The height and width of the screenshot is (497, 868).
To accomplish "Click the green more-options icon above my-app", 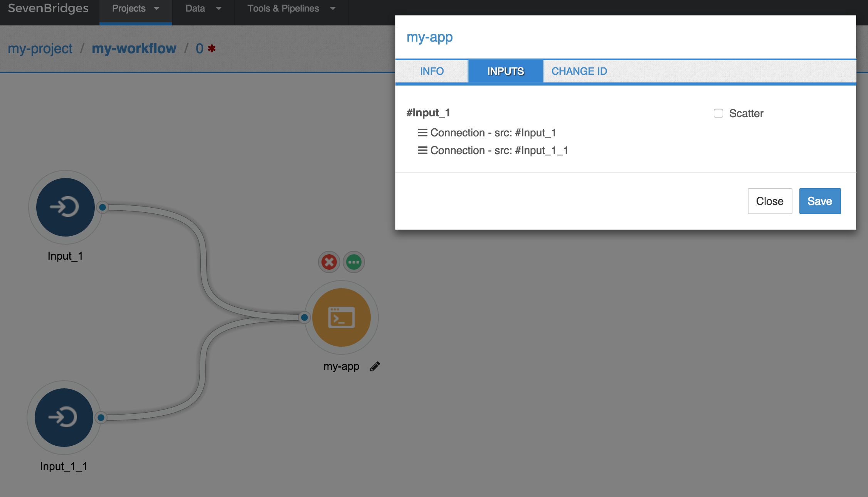I will [353, 262].
